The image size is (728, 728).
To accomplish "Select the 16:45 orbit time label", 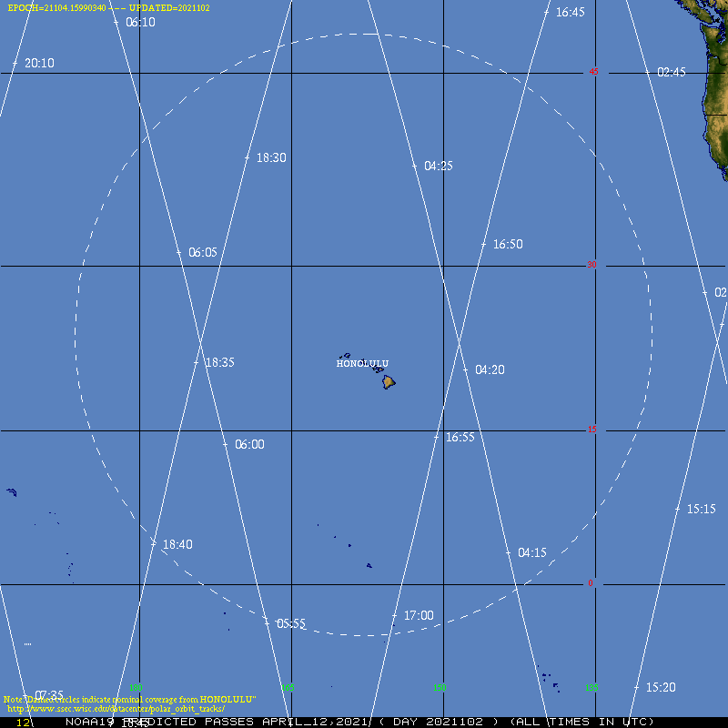I will point(571,13).
